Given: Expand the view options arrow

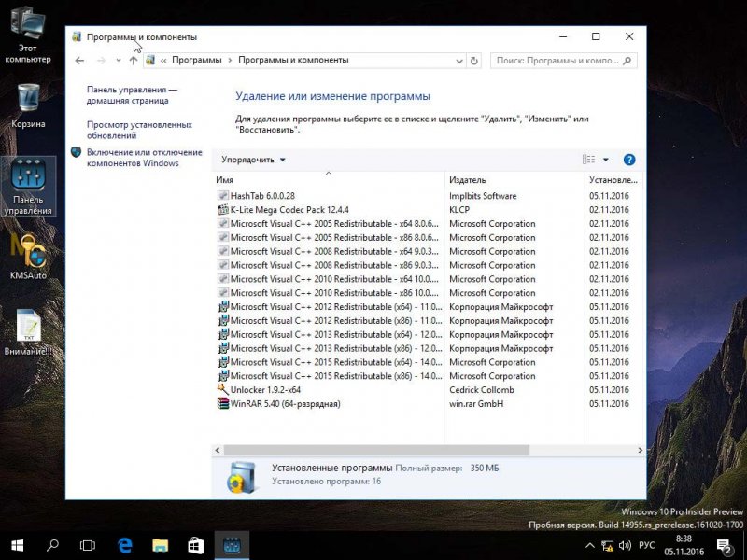Looking at the screenshot, I should click(605, 160).
